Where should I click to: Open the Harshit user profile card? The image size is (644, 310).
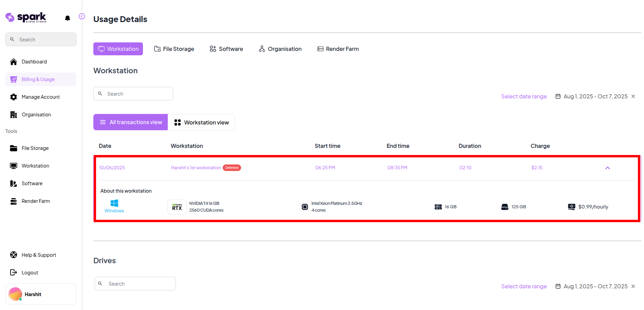click(x=41, y=294)
